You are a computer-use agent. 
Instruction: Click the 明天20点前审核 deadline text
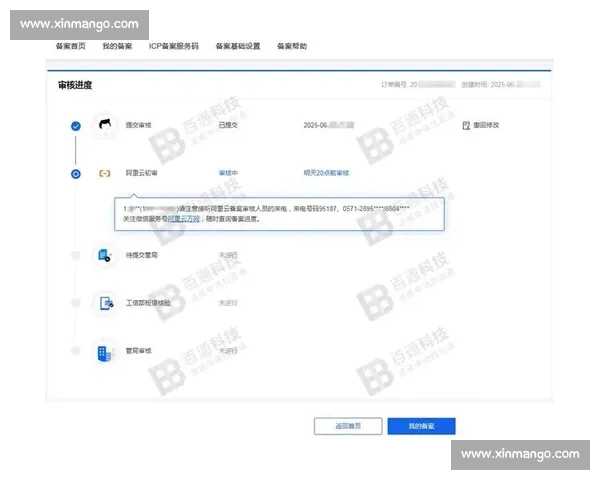pyautogui.click(x=326, y=173)
